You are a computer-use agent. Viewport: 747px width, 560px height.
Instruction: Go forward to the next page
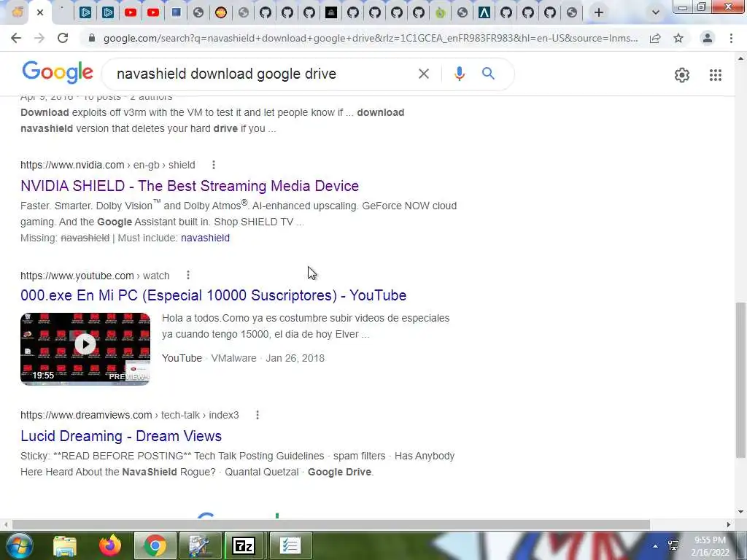pos(39,38)
